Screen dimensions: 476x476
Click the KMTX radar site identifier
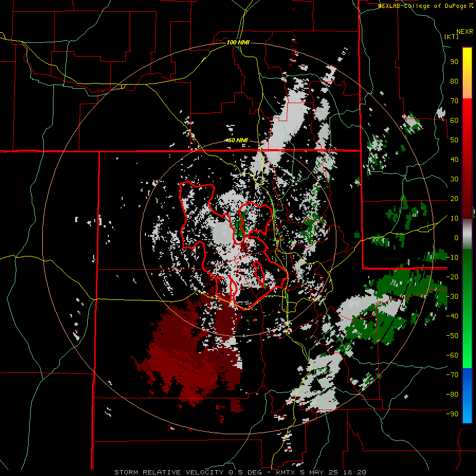click(x=287, y=472)
